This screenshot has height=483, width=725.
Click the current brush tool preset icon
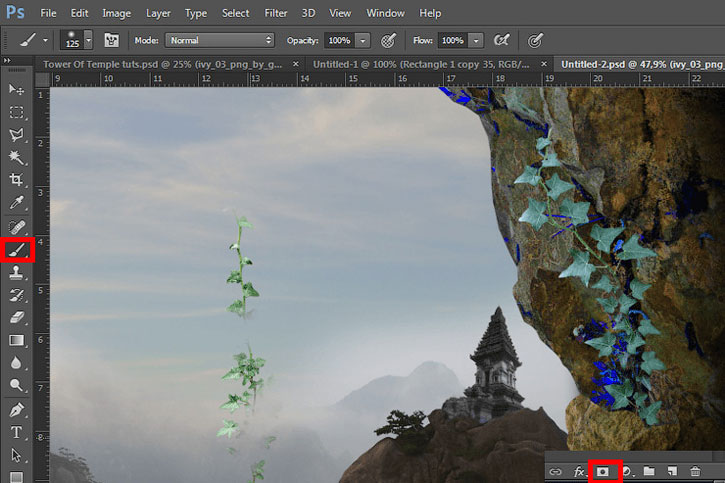pos(28,41)
